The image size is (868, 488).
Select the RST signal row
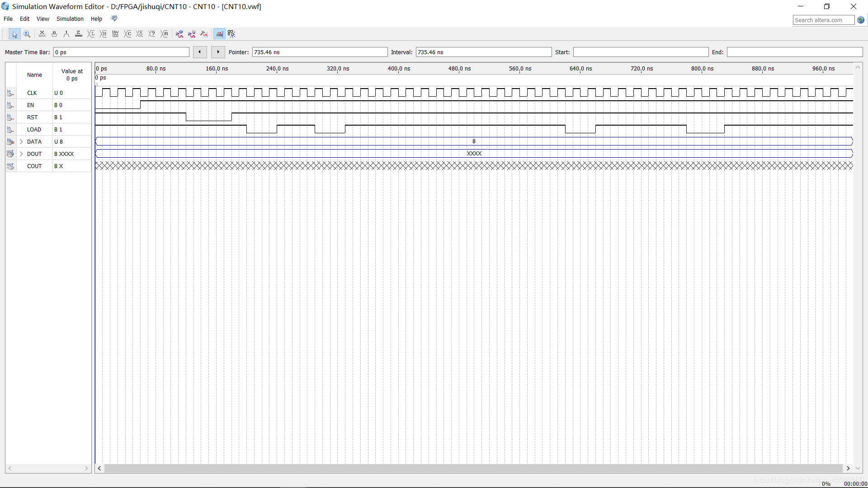pos(48,117)
